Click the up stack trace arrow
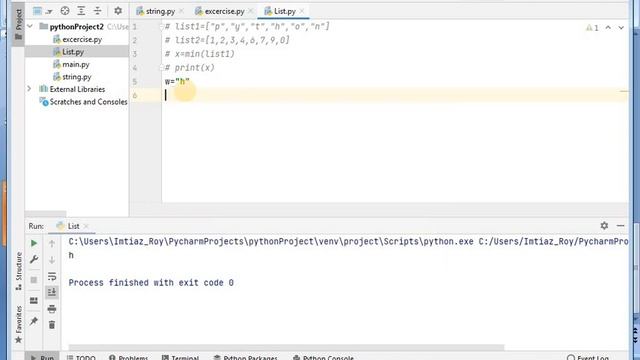 click(x=52, y=244)
